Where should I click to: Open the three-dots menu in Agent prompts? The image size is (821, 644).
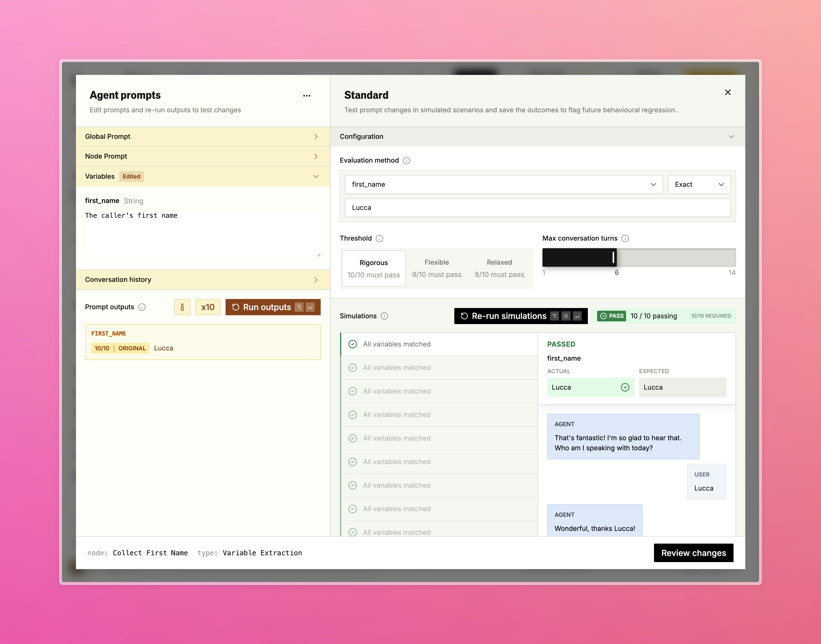tap(307, 96)
